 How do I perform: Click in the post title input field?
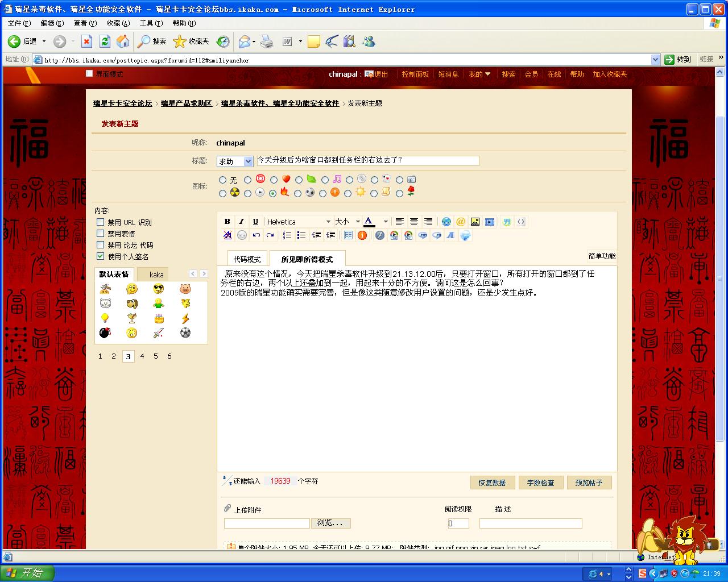pyautogui.click(x=367, y=161)
